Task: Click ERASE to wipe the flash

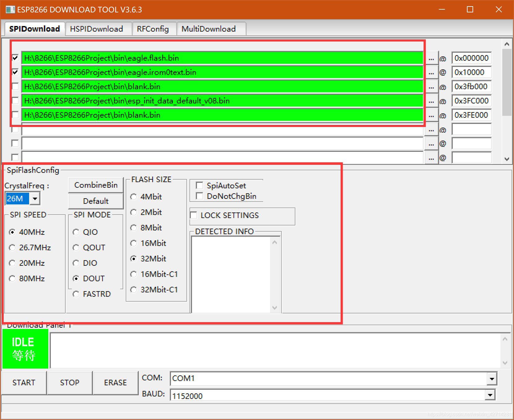Action: pos(115,383)
